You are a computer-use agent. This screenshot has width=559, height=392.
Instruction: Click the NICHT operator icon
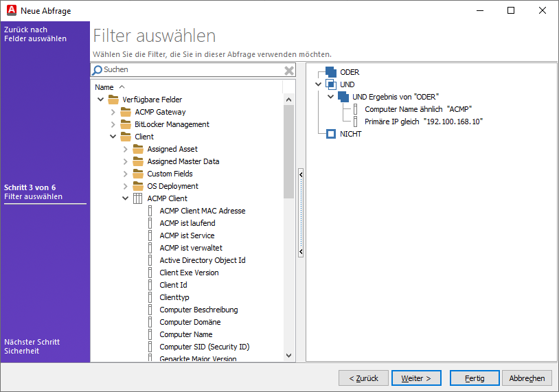(331, 134)
